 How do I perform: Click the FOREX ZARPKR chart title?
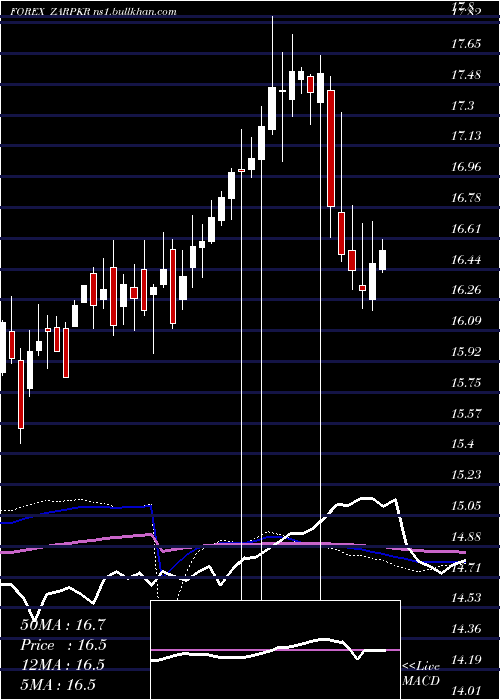(x=93, y=12)
